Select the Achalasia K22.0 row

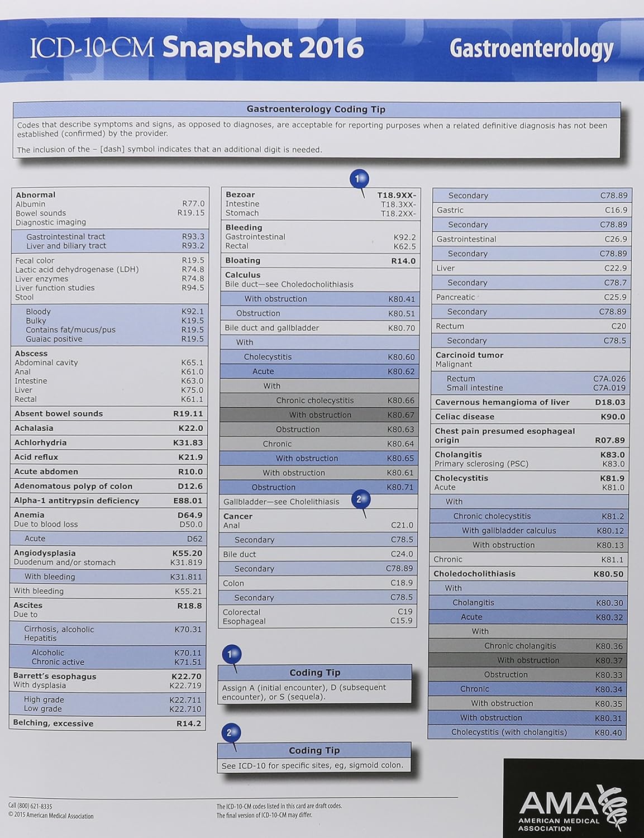(106, 428)
